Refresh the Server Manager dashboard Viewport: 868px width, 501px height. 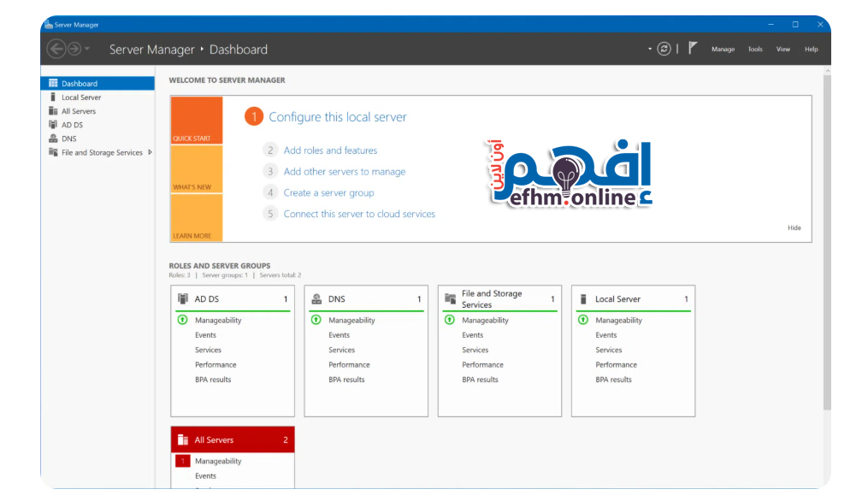pos(664,50)
